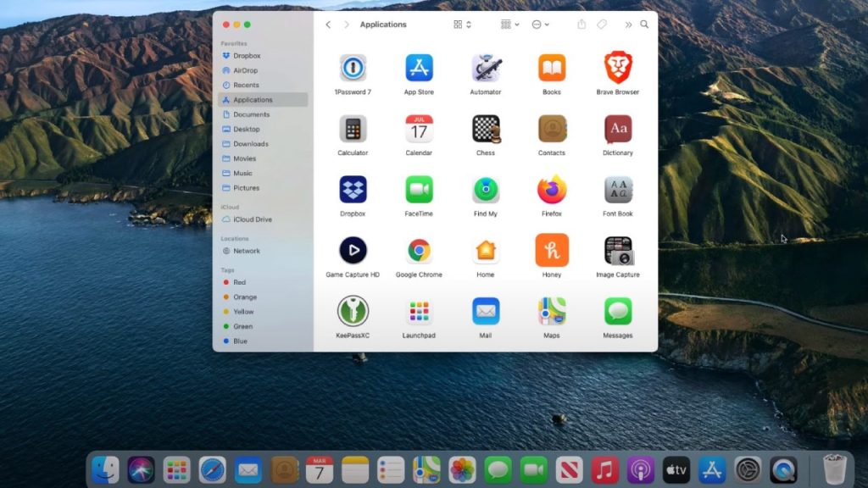This screenshot has height=488, width=868.
Task: Open Photos from the Dock
Action: pos(462,470)
